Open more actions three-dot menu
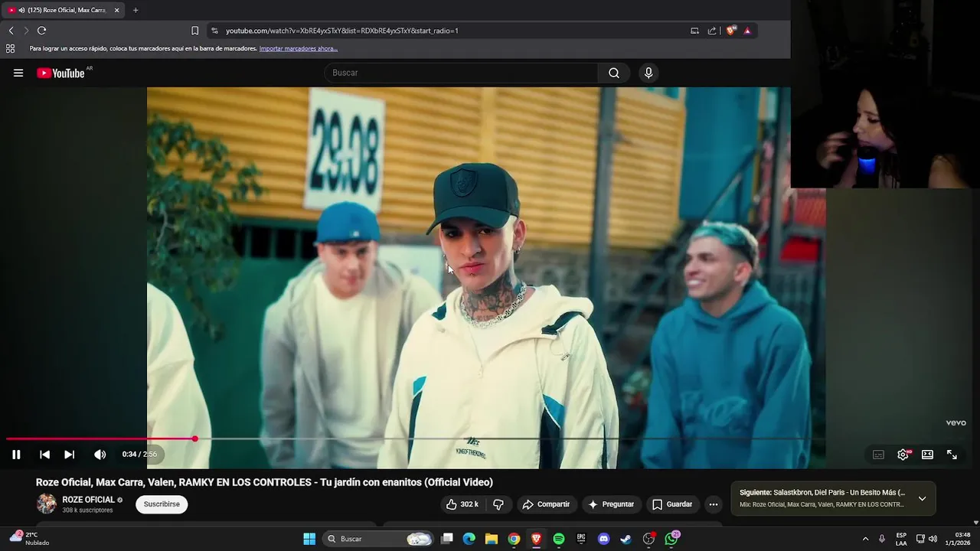 coord(714,504)
